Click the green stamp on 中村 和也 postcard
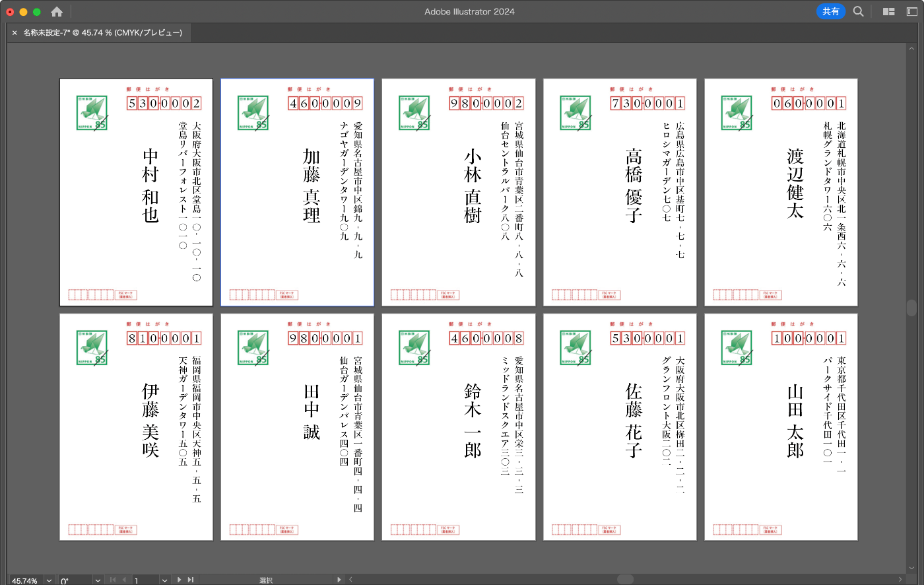This screenshot has width=924, height=585. tap(92, 113)
